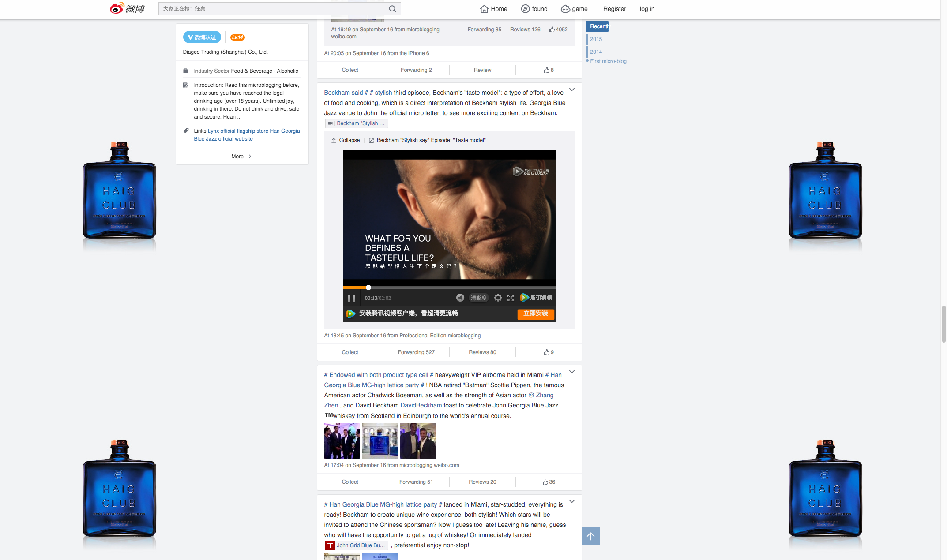The height and width of the screenshot is (560, 947).
Task: Click the Weibo logo in header
Action: (x=127, y=8)
